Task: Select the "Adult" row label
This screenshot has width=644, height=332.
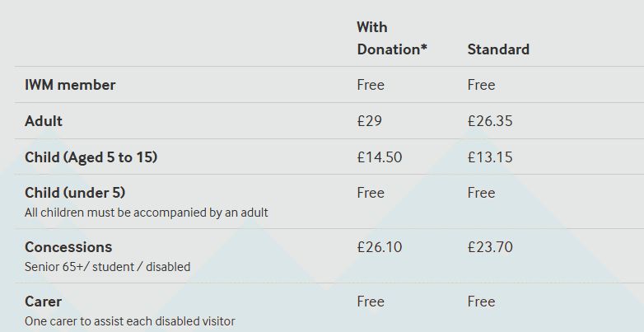Action: [x=44, y=121]
